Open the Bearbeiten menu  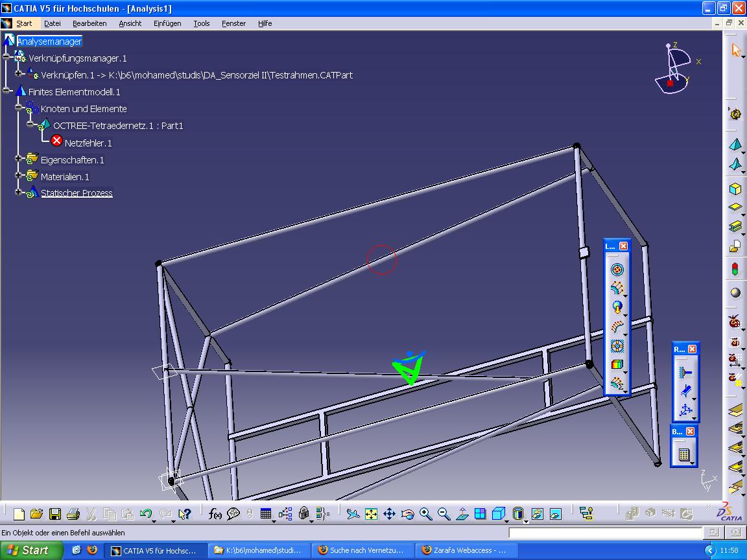click(89, 23)
